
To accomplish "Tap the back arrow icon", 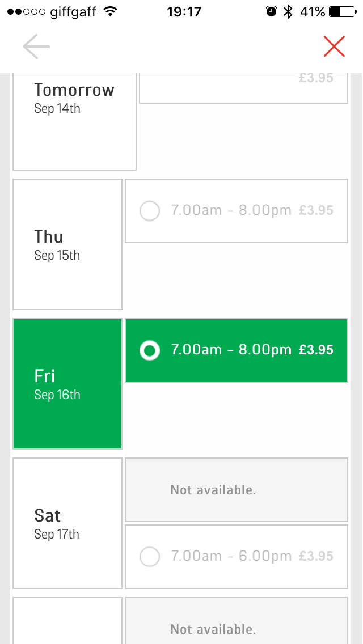I will (x=36, y=46).
